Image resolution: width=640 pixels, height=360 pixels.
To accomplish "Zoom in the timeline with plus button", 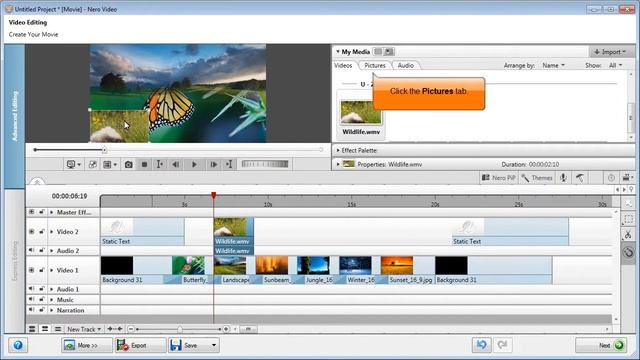I will point(226,329).
